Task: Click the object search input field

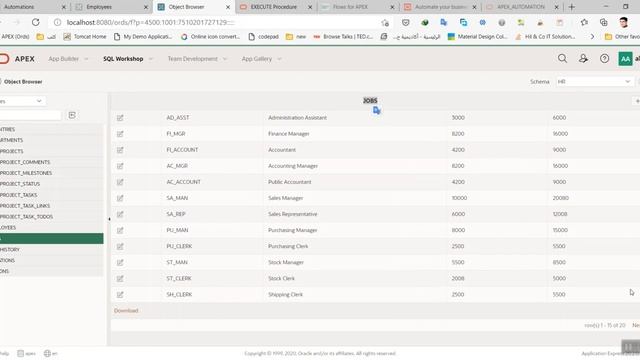Action: tap(31, 116)
